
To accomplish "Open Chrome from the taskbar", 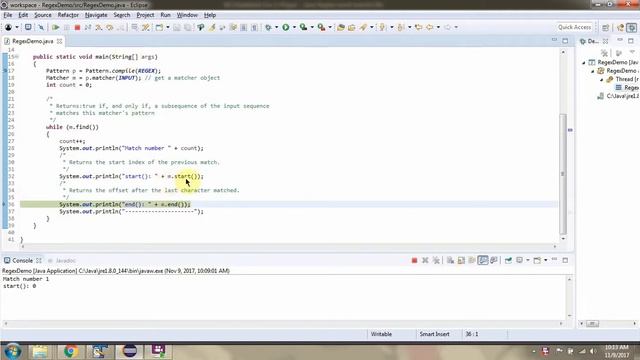I will tap(70, 351).
